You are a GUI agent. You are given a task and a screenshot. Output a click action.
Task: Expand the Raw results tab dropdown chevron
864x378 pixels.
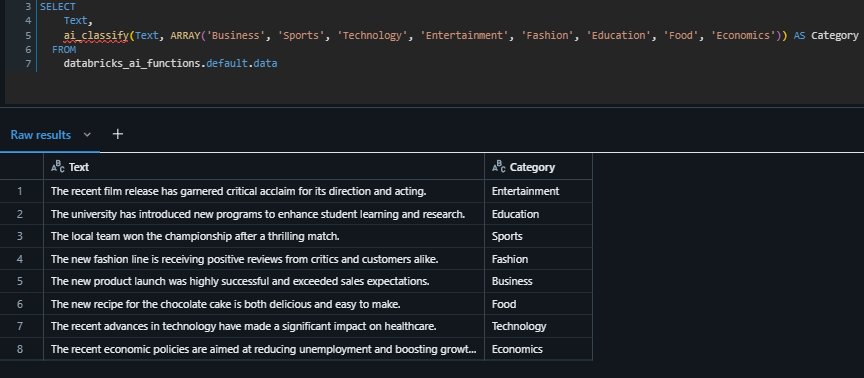coord(87,134)
